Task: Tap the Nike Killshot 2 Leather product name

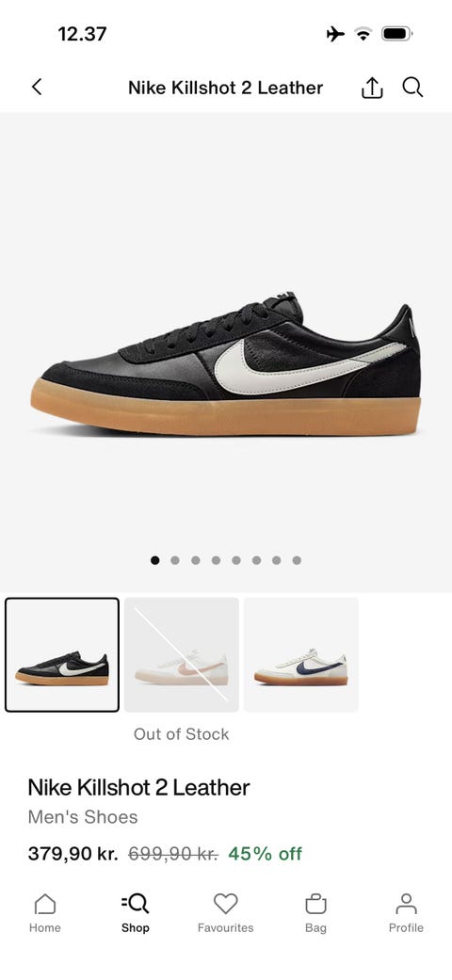Action: point(138,788)
